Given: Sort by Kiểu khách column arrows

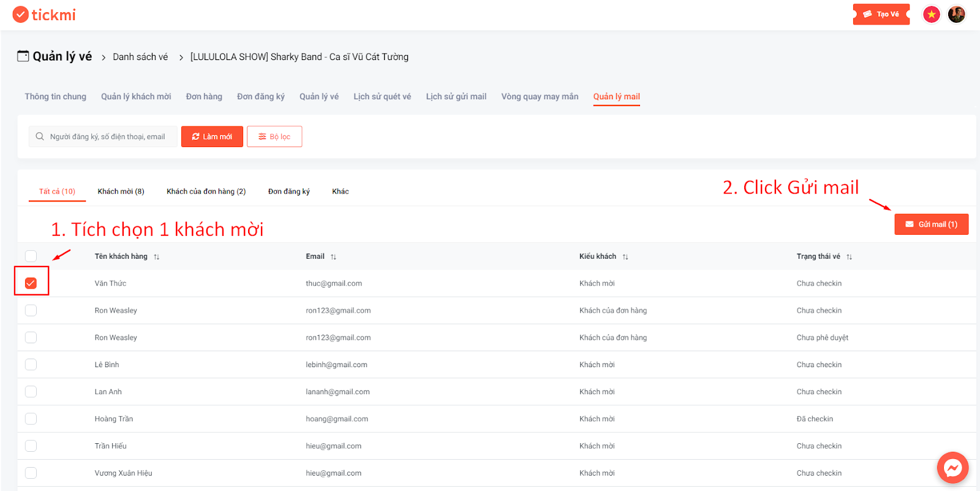Looking at the screenshot, I should coord(625,257).
